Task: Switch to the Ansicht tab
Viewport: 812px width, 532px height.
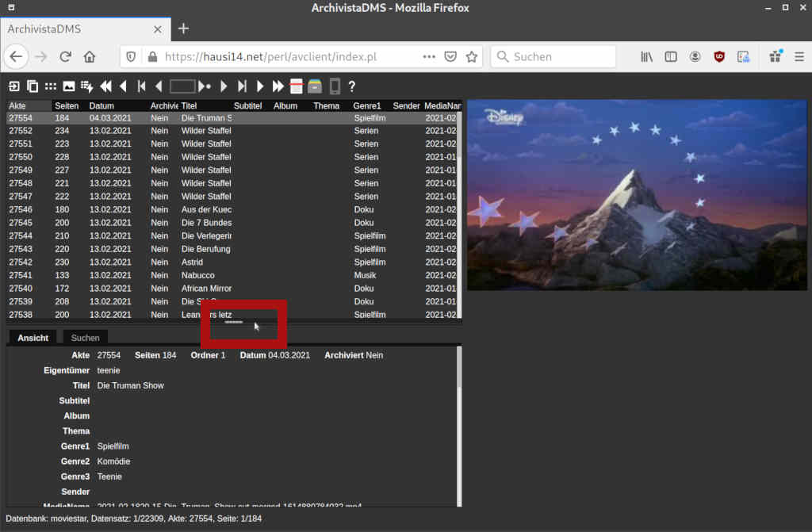Action: tap(33, 338)
